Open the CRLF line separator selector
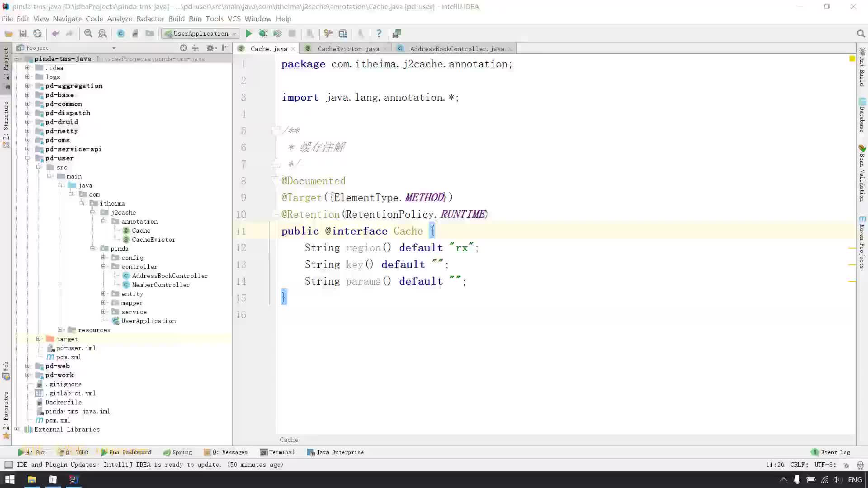Screen dimensions: 868x488 [x=799, y=465]
